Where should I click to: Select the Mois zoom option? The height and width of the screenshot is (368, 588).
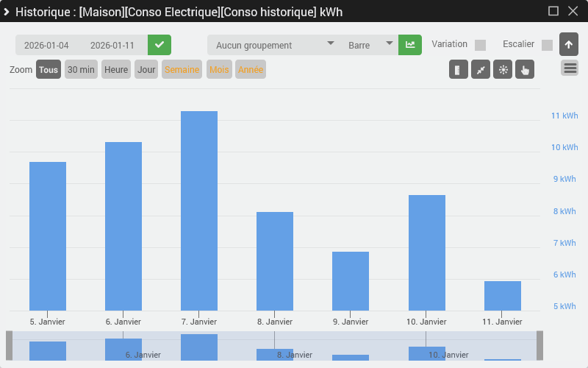coord(219,69)
